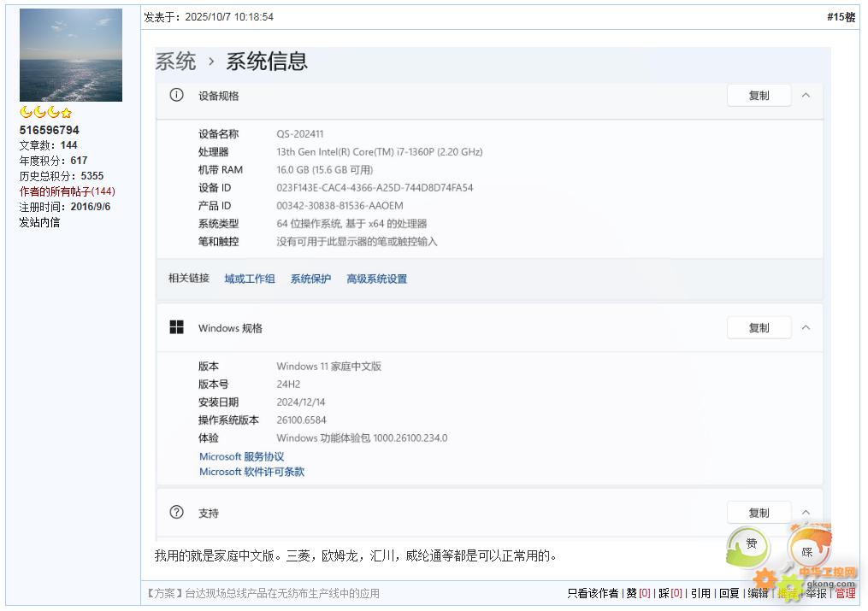Open the 高级系统设置 related link
The image size is (868, 611).
pos(376,279)
